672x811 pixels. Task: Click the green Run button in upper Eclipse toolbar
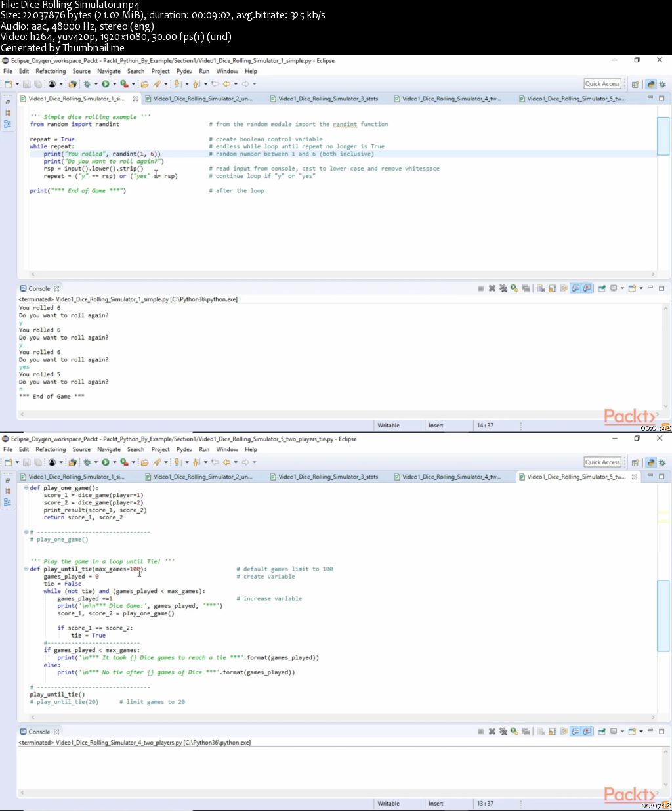click(x=105, y=84)
